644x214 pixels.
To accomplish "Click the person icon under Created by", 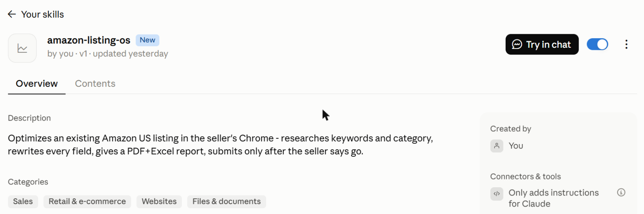I will pyautogui.click(x=497, y=146).
